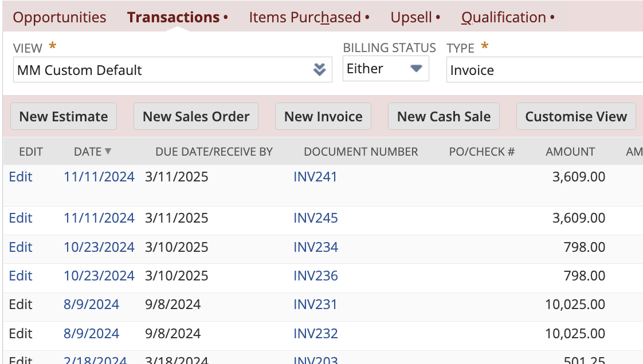Click the New Invoice button
This screenshot has height=364, width=643.
pyautogui.click(x=323, y=116)
